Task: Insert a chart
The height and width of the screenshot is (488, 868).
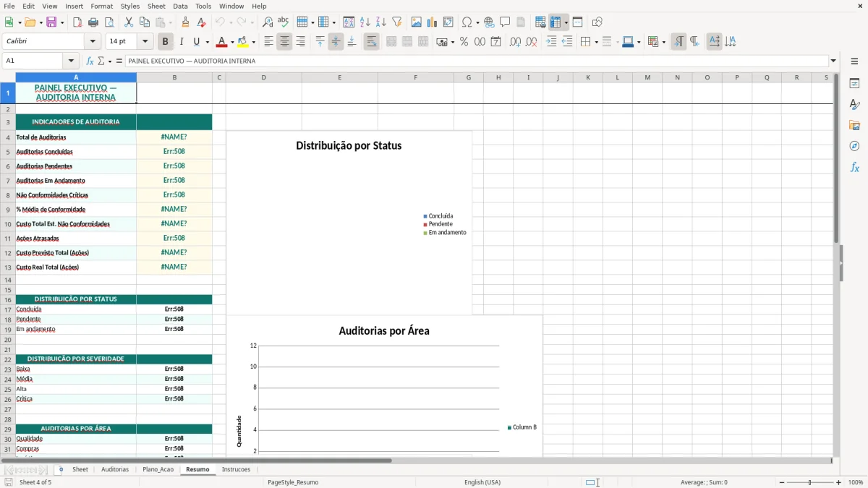Action: (433, 22)
